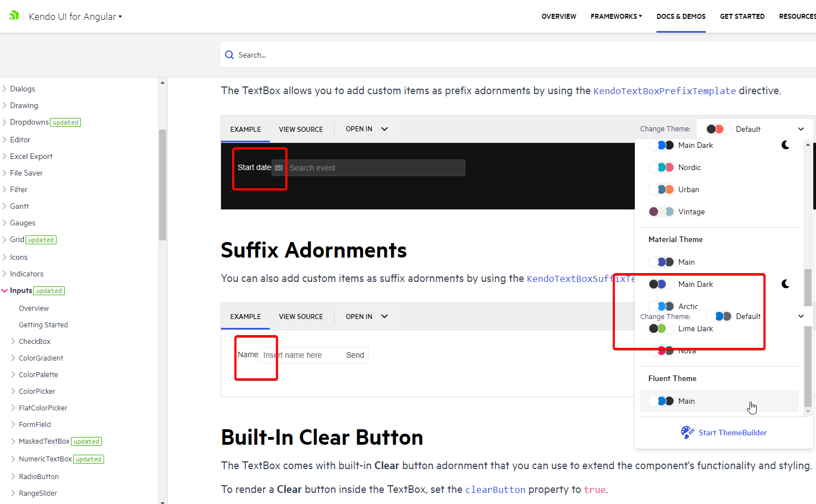The width and height of the screenshot is (816, 504).
Task: Click the envelope icon before Search event
Action: pyautogui.click(x=279, y=168)
